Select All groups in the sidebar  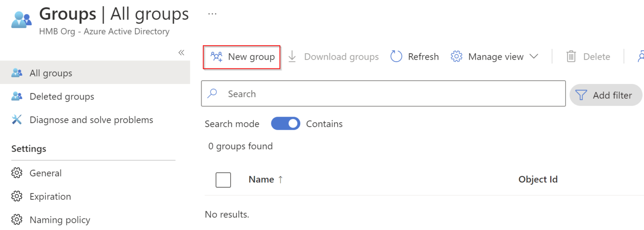click(51, 73)
